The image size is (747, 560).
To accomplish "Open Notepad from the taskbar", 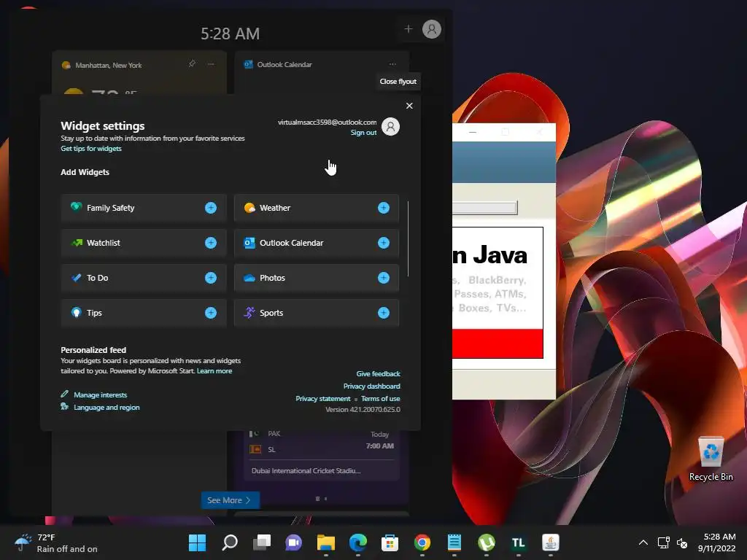I will click(454, 542).
